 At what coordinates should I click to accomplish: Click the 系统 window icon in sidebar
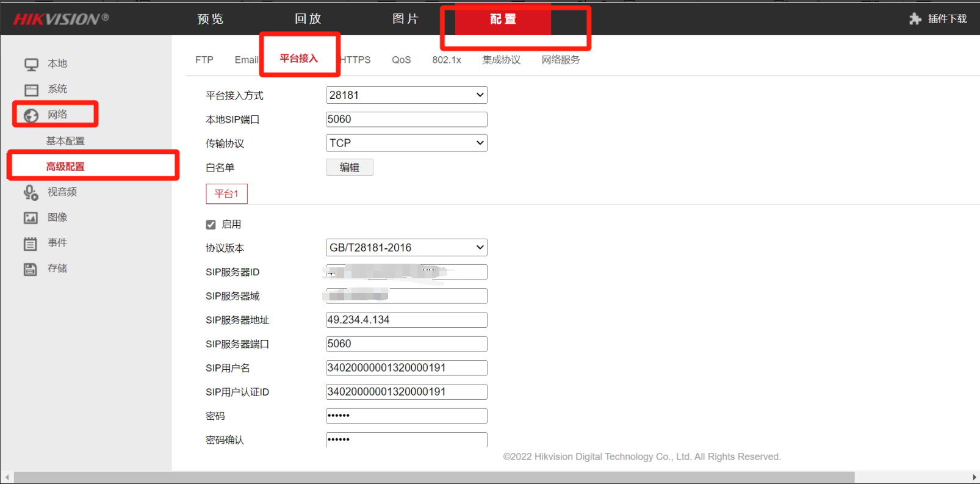[x=31, y=90]
